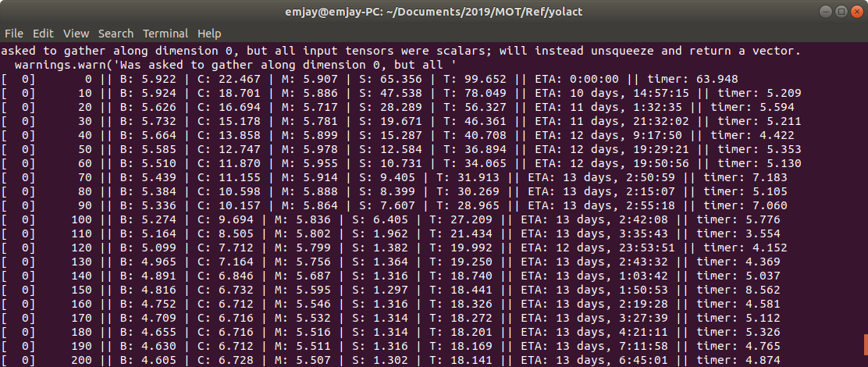Open the Help menu
868x367 pixels.
209,34
